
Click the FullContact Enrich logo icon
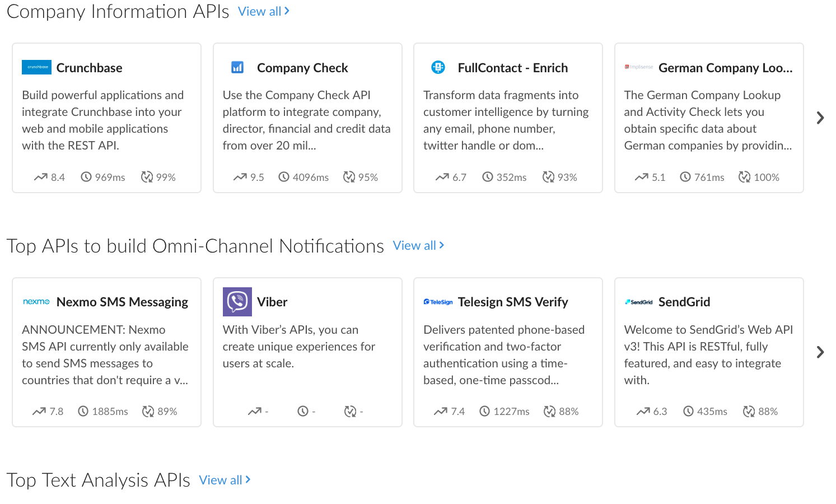438,67
